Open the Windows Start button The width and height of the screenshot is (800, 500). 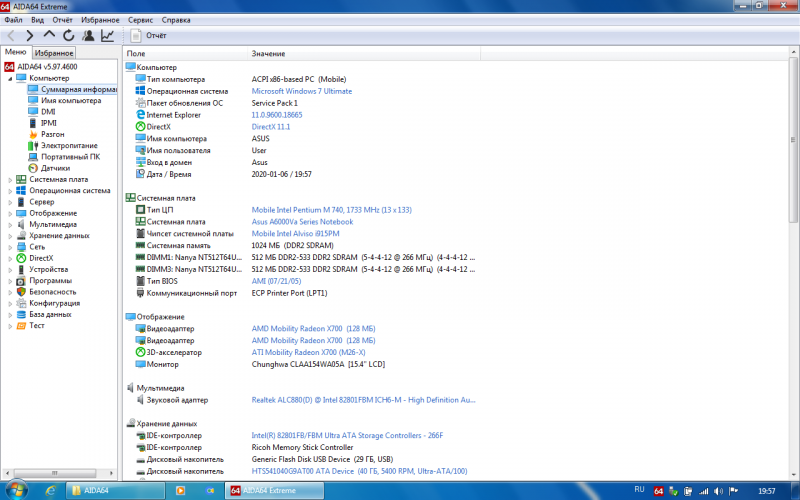pos(16,490)
